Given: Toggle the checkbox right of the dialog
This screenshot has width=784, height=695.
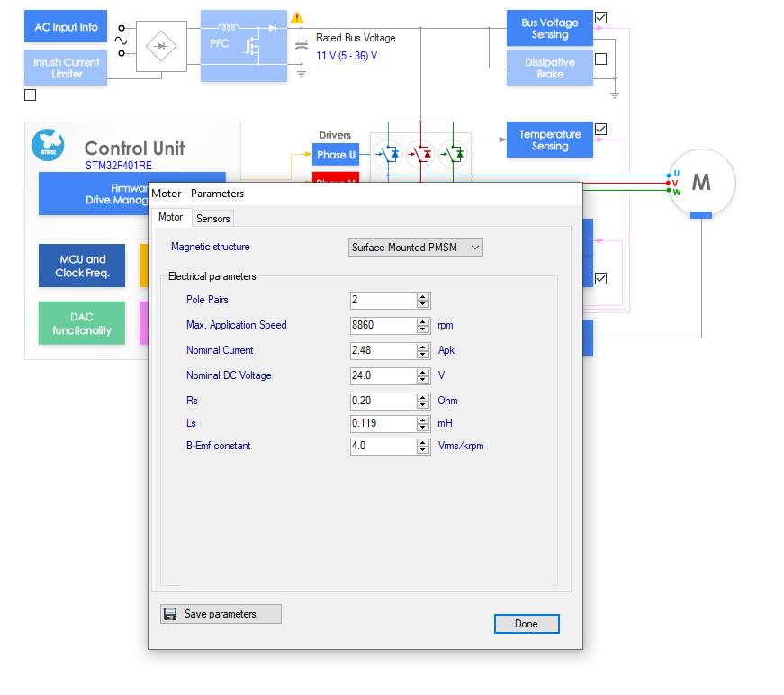Looking at the screenshot, I should 601,278.
